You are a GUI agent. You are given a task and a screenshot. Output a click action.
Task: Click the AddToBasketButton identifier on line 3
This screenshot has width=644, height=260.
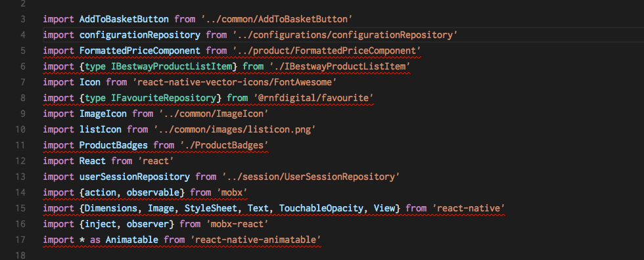coord(124,19)
